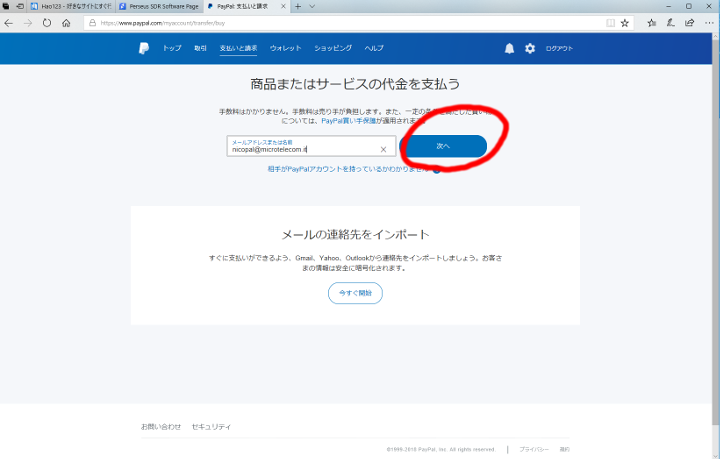Viewport: 720px width, 459px height.
Task: Open the ヘルプ menu item
Action: tap(374, 48)
